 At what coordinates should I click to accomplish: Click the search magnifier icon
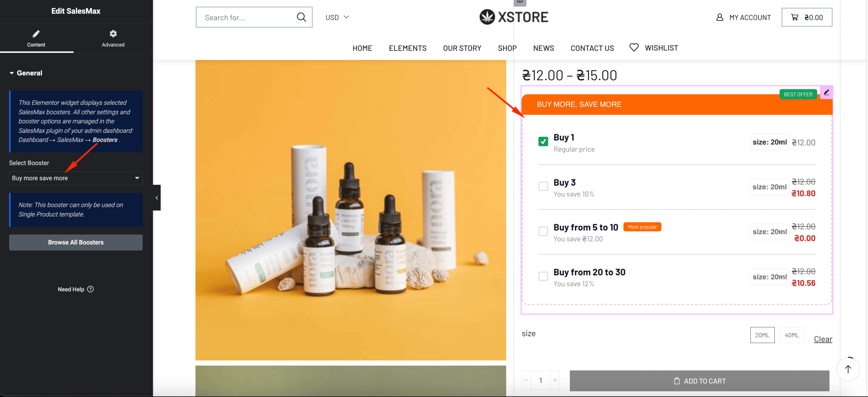[301, 17]
